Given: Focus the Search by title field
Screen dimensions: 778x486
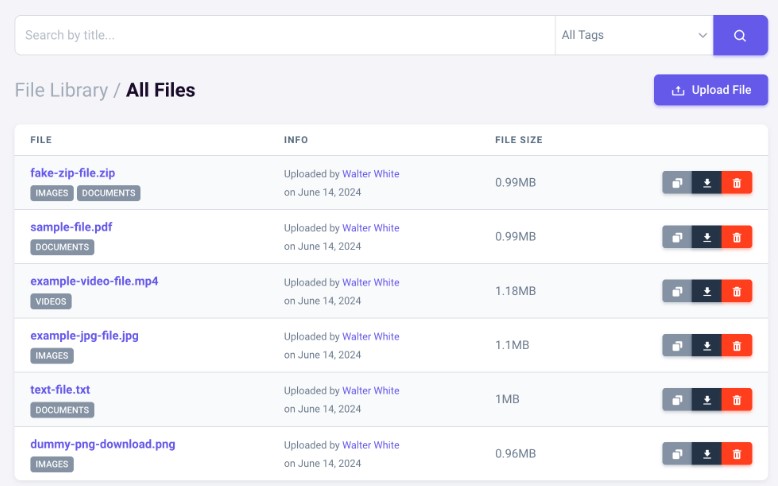Looking at the screenshot, I should click(285, 35).
